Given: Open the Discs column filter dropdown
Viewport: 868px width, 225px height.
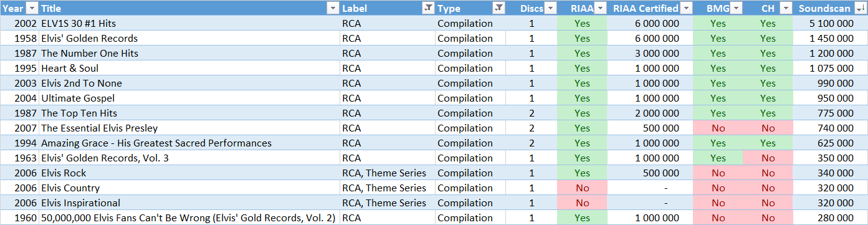Looking at the screenshot, I should (x=550, y=8).
